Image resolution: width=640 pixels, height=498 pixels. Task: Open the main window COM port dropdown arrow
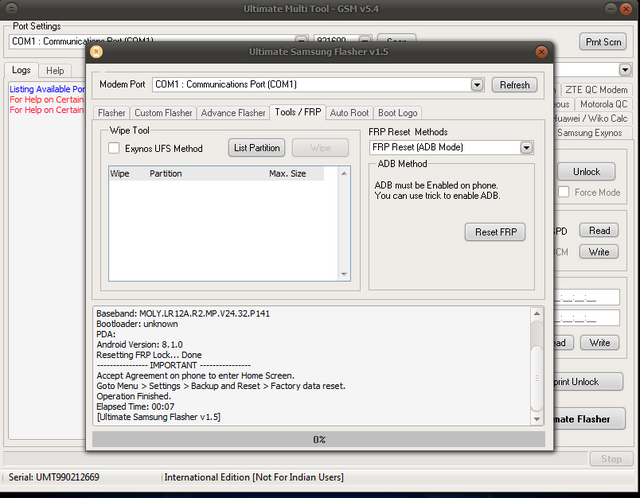coord(301,40)
